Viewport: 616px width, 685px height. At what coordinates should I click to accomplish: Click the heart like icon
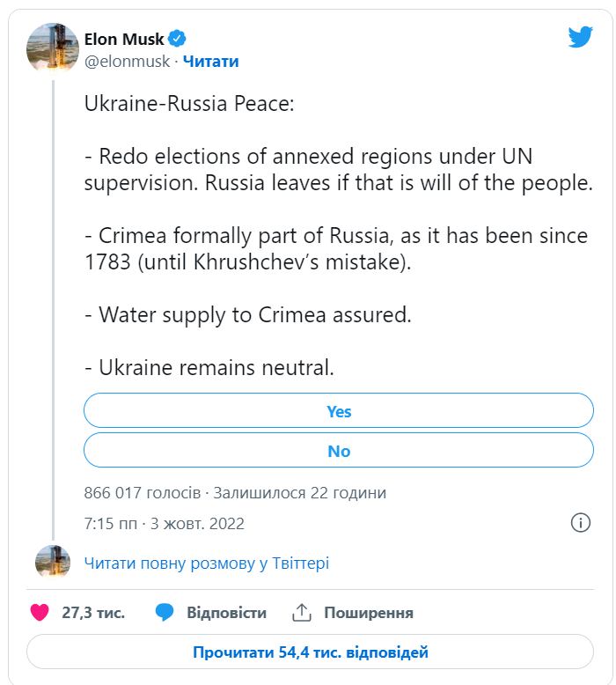pyautogui.click(x=40, y=613)
